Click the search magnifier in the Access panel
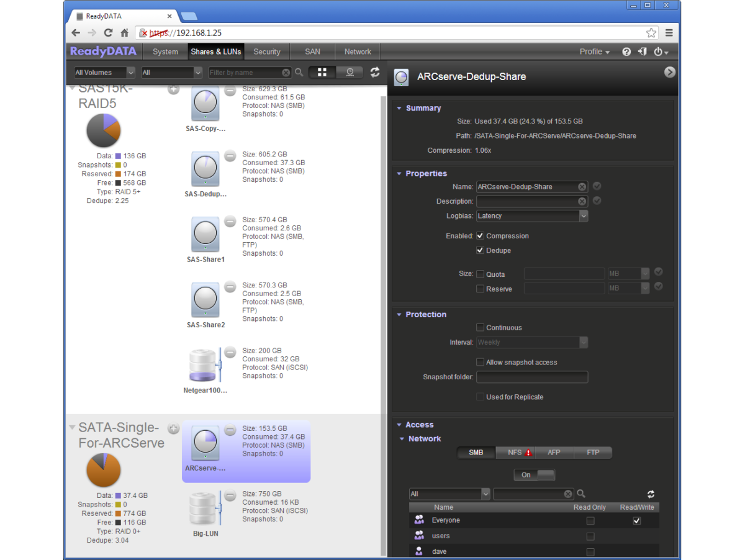The height and width of the screenshot is (560, 745). click(581, 494)
